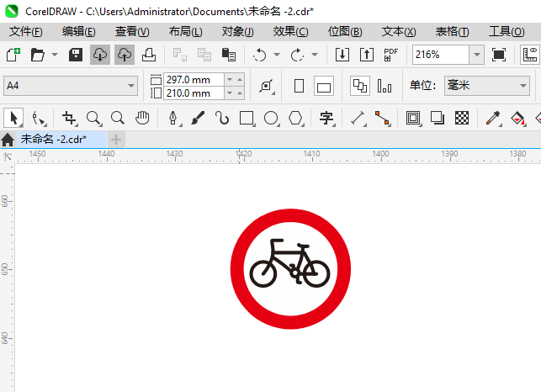Click the New document icon
541x392 pixels.
coord(13,55)
